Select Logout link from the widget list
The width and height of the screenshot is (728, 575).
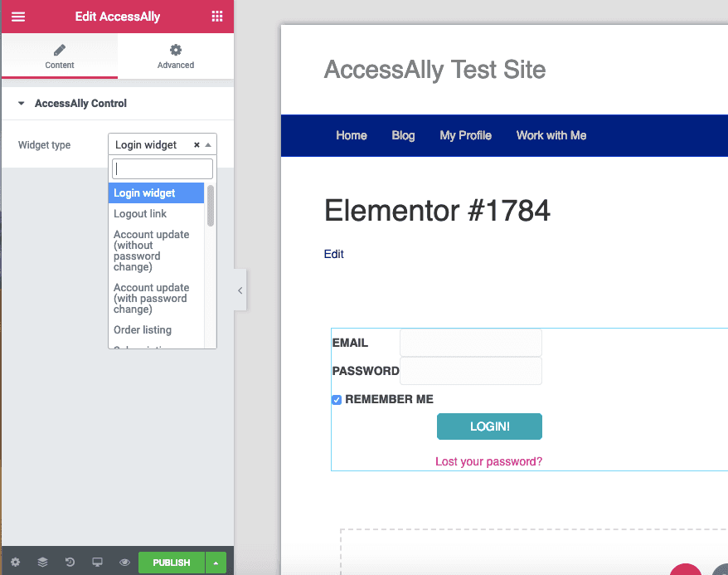point(139,213)
